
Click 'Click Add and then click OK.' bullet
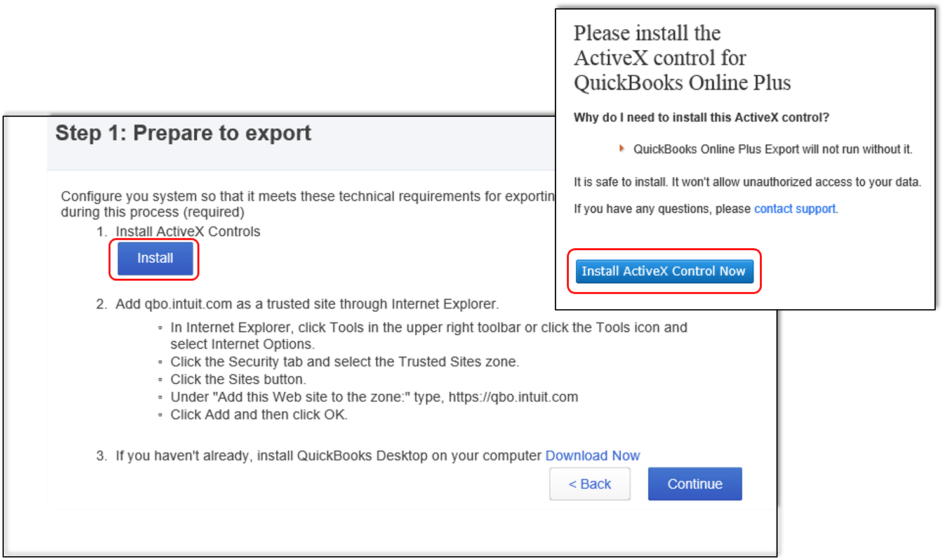(259, 415)
